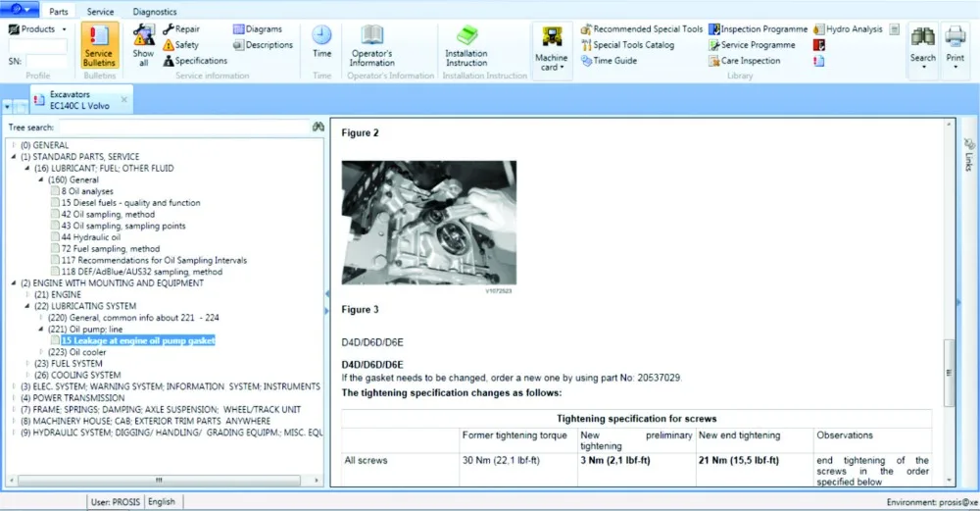Collapse (16) LUBRICANT; FUEL; OTHER FLUID
980x511 pixels.
(26, 169)
